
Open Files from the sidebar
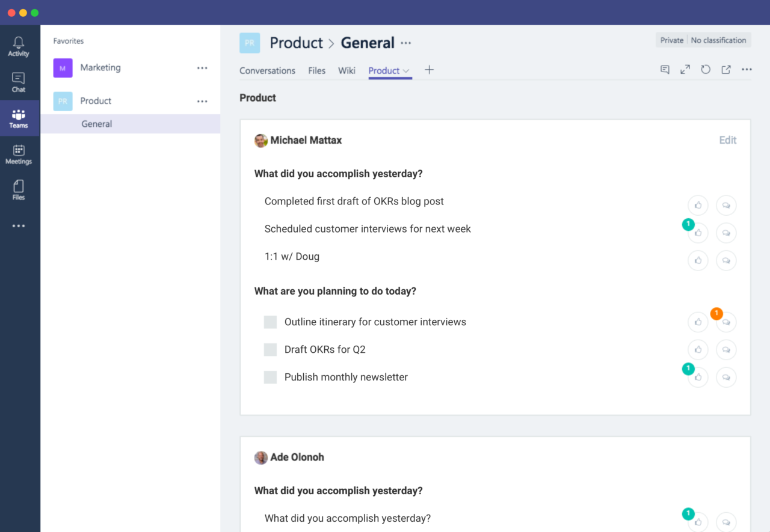(x=19, y=189)
